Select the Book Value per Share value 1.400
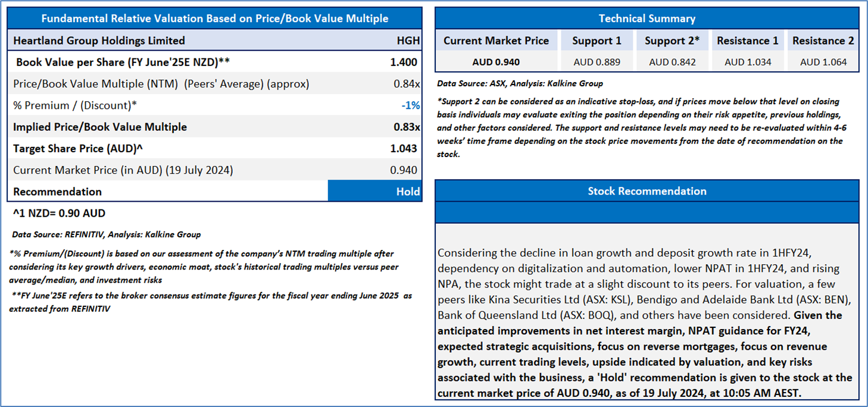The width and height of the screenshot is (868, 407). (x=405, y=62)
